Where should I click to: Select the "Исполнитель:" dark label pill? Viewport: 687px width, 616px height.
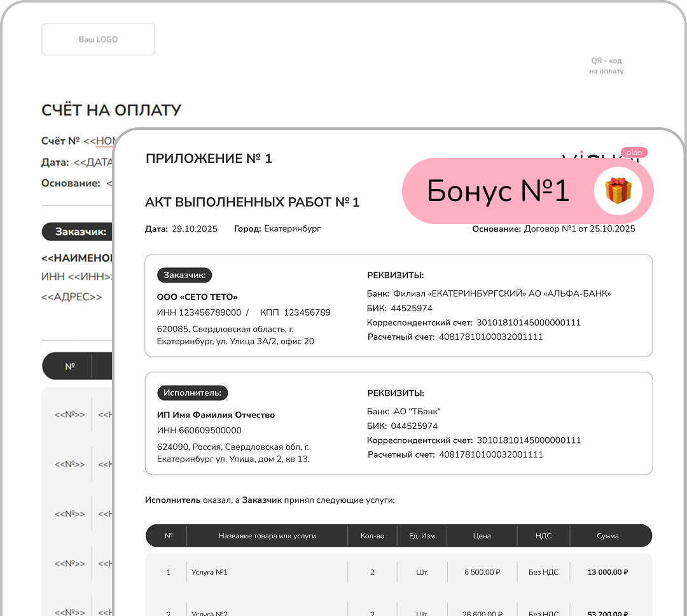point(192,393)
